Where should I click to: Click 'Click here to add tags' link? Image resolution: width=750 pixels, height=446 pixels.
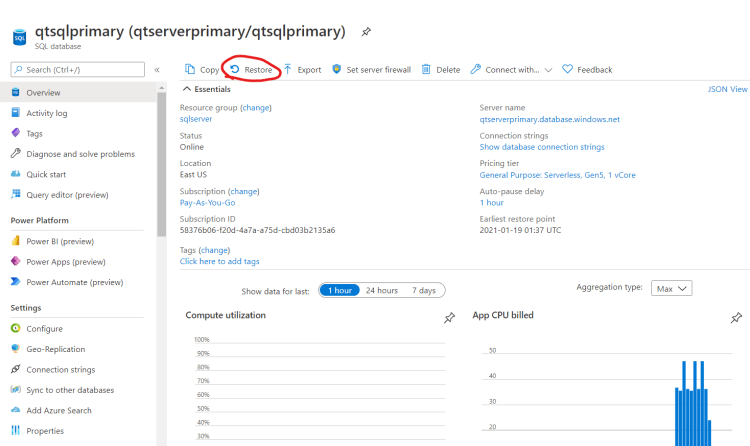pyautogui.click(x=220, y=261)
